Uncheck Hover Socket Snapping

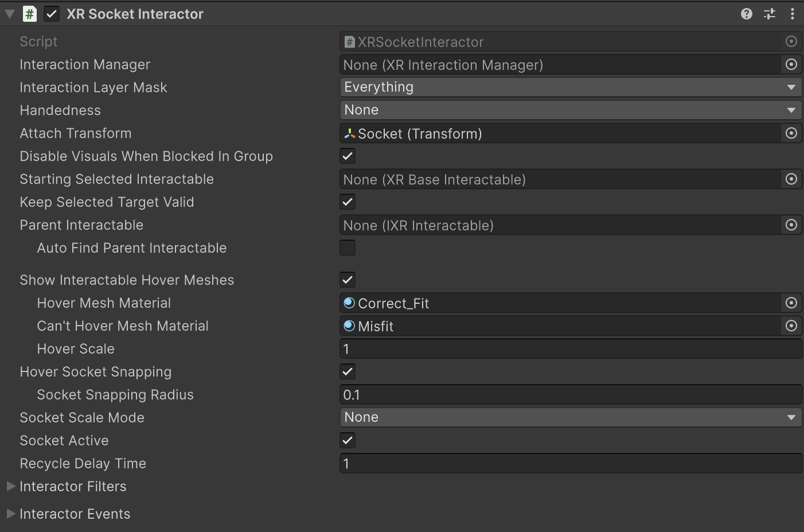point(348,371)
